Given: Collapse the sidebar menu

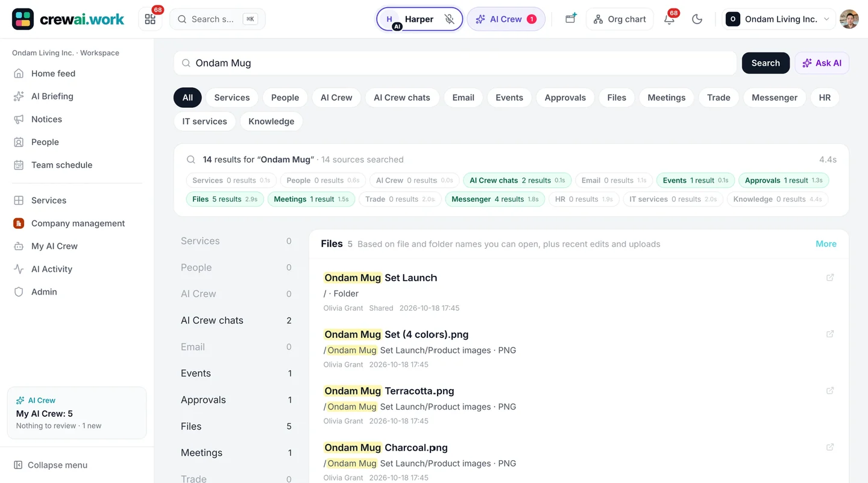Looking at the screenshot, I should tap(51, 465).
